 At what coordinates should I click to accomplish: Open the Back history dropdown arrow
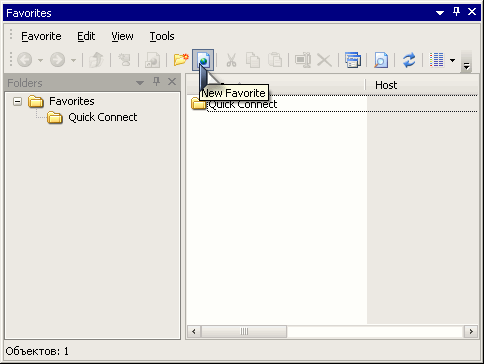pos(40,61)
